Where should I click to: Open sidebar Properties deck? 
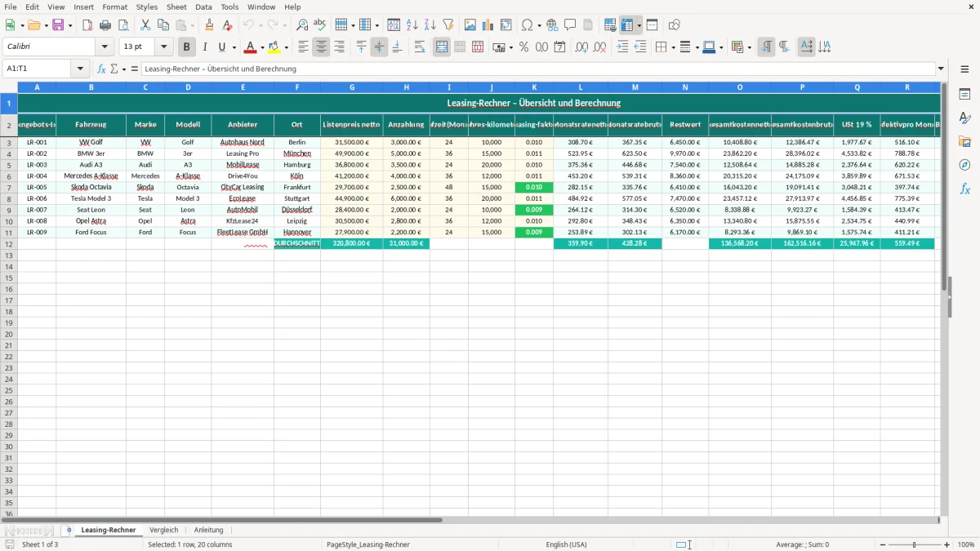point(965,95)
